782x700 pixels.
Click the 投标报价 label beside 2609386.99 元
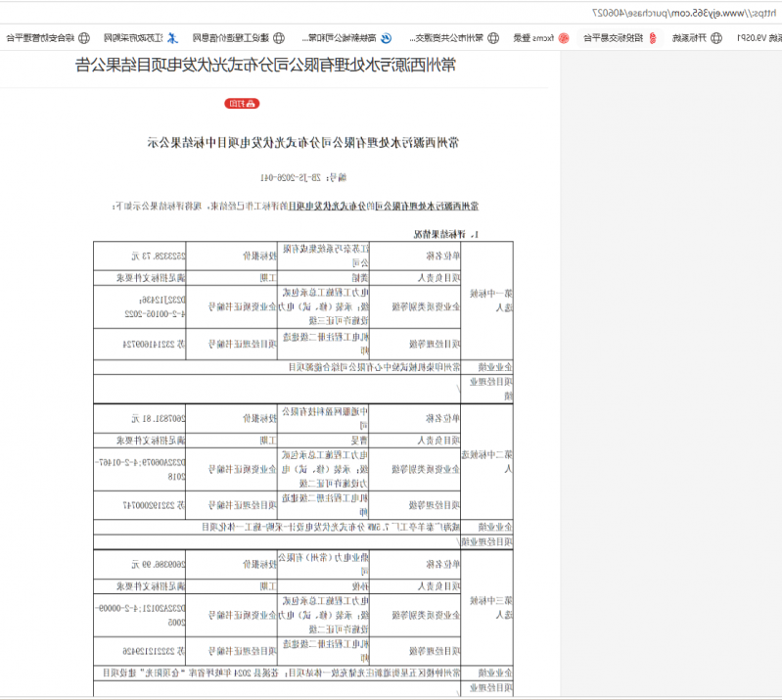(259, 564)
